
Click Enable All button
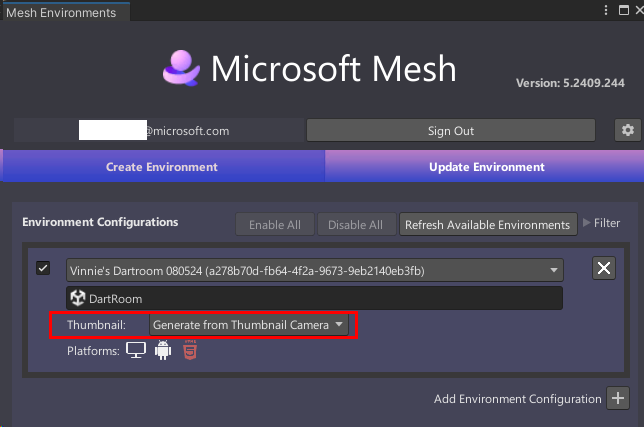tap(275, 225)
